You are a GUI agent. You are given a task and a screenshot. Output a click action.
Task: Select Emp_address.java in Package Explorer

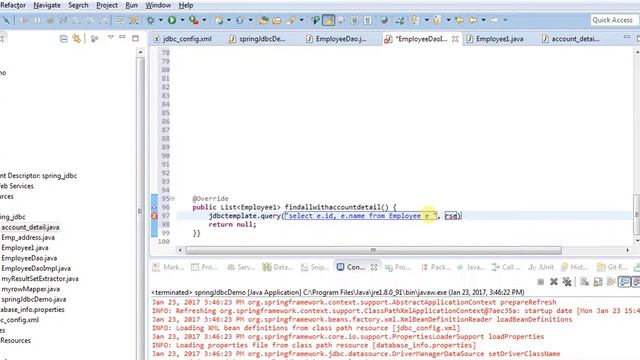28,237
